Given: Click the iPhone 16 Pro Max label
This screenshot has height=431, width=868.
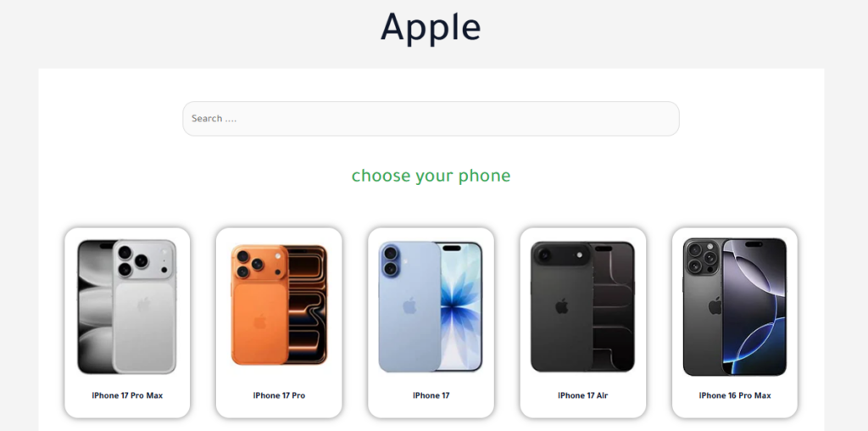Looking at the screenshot, I should pyautogui.click(x=735, y=395).
